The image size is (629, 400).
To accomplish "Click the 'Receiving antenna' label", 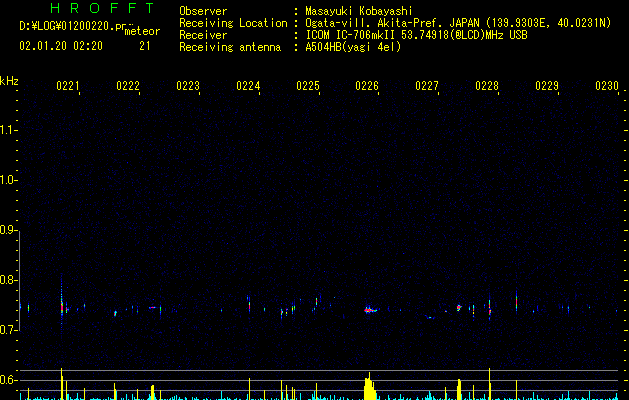I will (230, 47).
